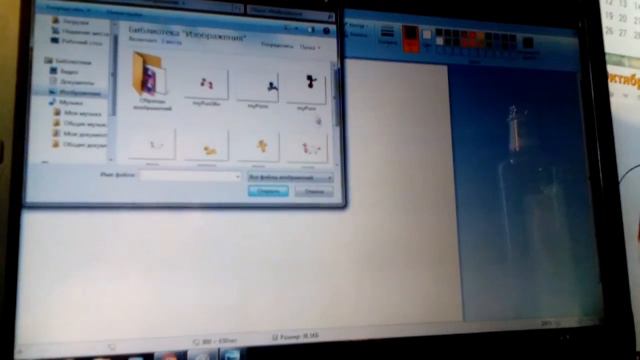Click the Отмена button
The width and height of the screenshot is (640, 360).
tap(314, 191)
